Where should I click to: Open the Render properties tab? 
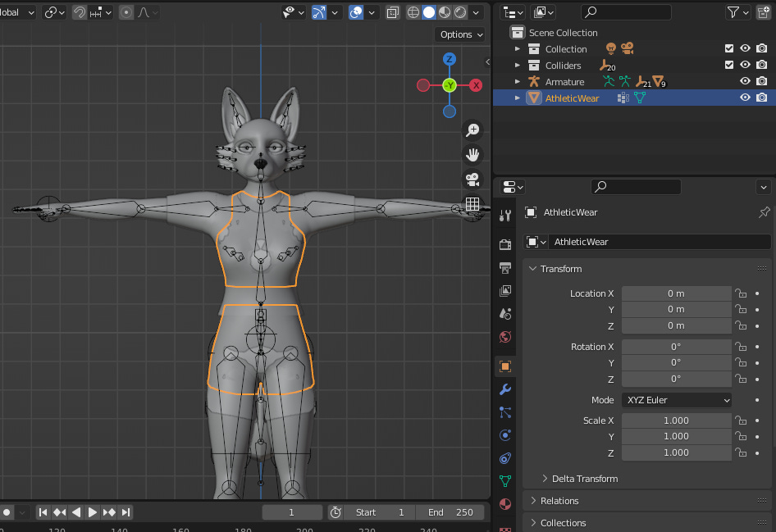pyautogui.click(x=505, y=244)
